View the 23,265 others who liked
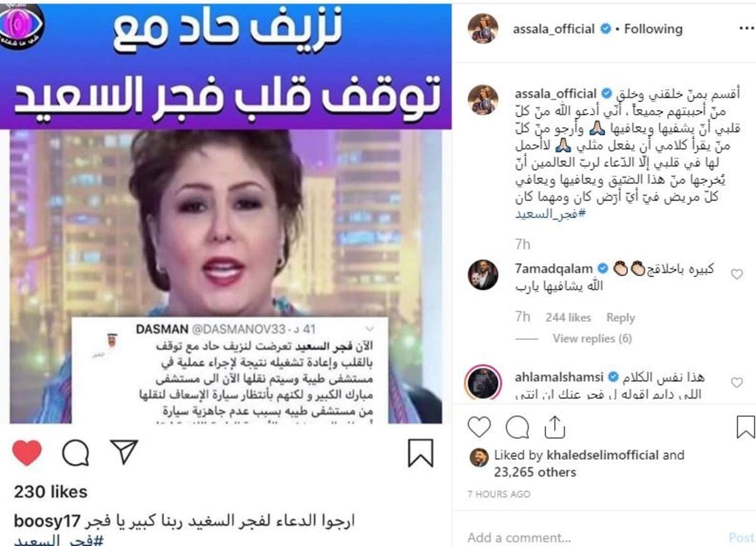The height and width of the screenshot is (546, 756). pos(535,472)
